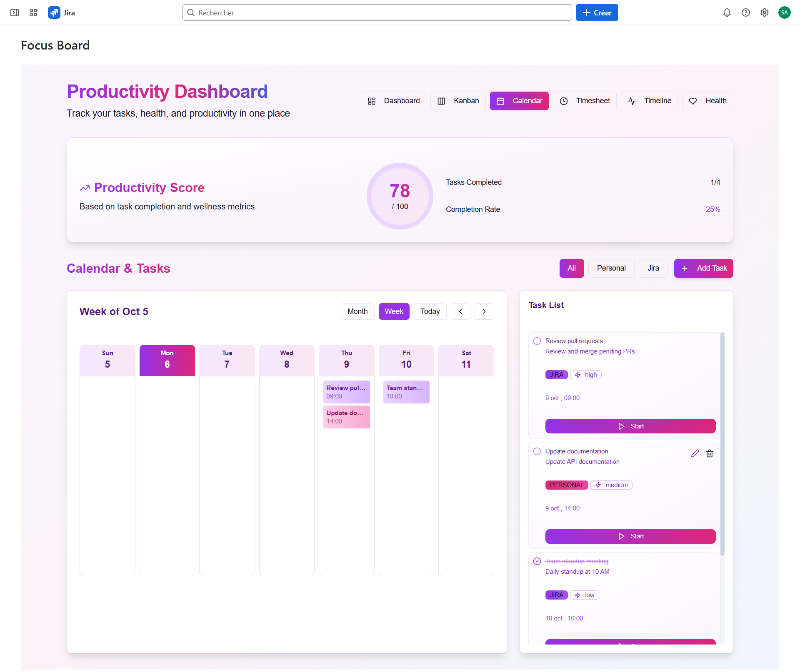The image size is (800, 672).
Task: Mark Update documentation task complete
Action: click(537, 451)
